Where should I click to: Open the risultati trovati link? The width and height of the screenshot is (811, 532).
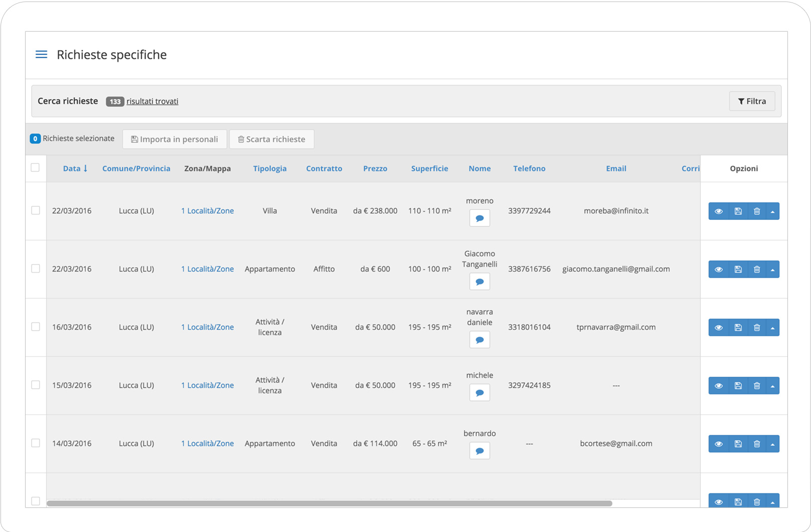[x=152, y=101]
